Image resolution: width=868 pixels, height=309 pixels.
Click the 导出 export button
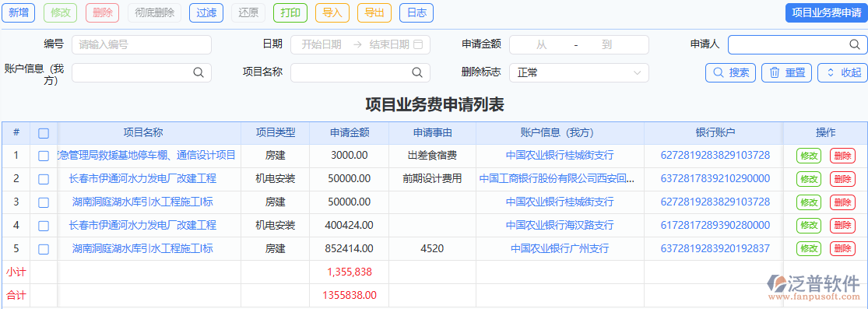374,12
